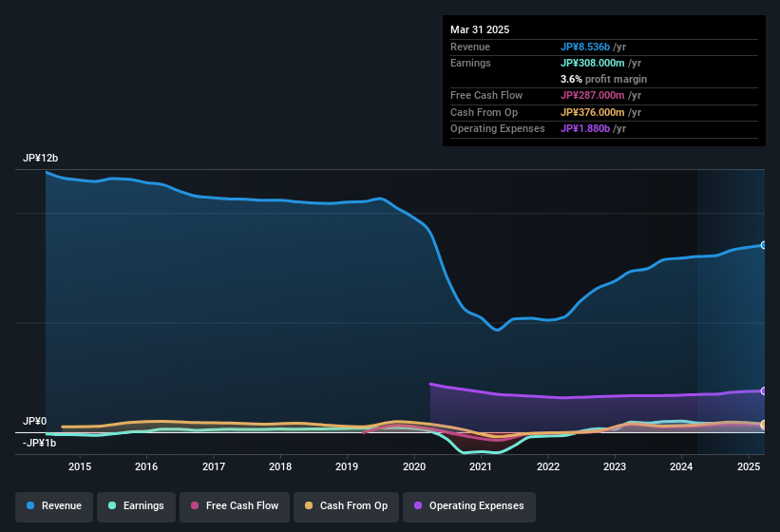Toggle the Cash From Op legend button

click(346, 506)
